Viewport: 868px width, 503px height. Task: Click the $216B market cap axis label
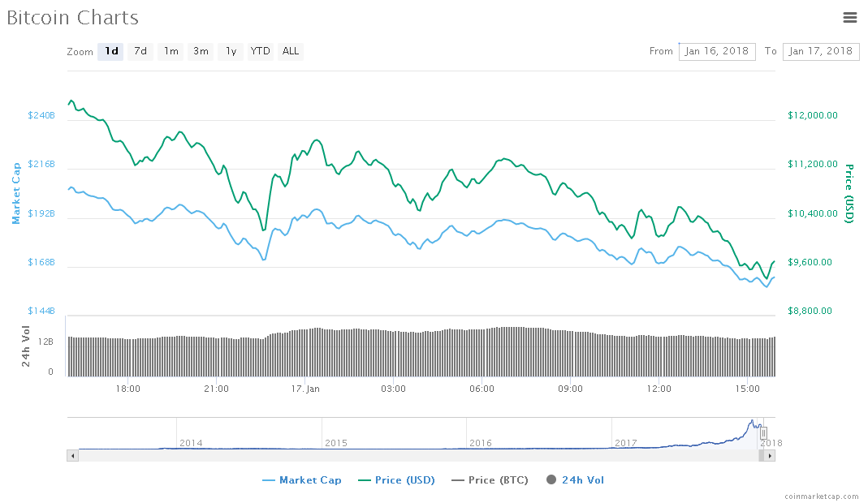point(41,165)
